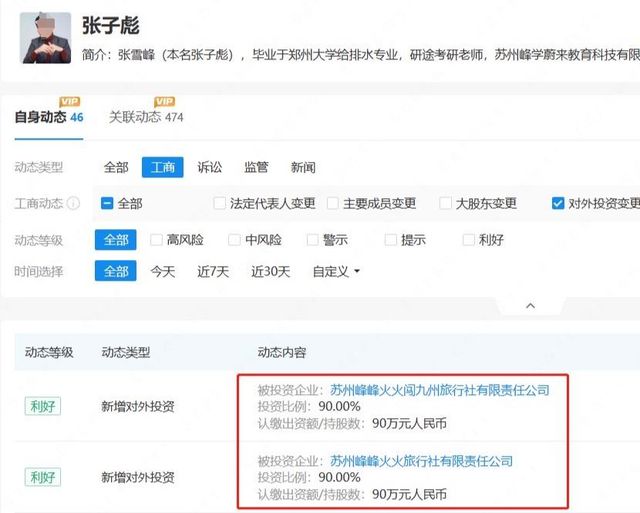
Task: Open 苏州峰峰火火闯九州旅行社有限责任公司 link
Action: tap(439, 390)
